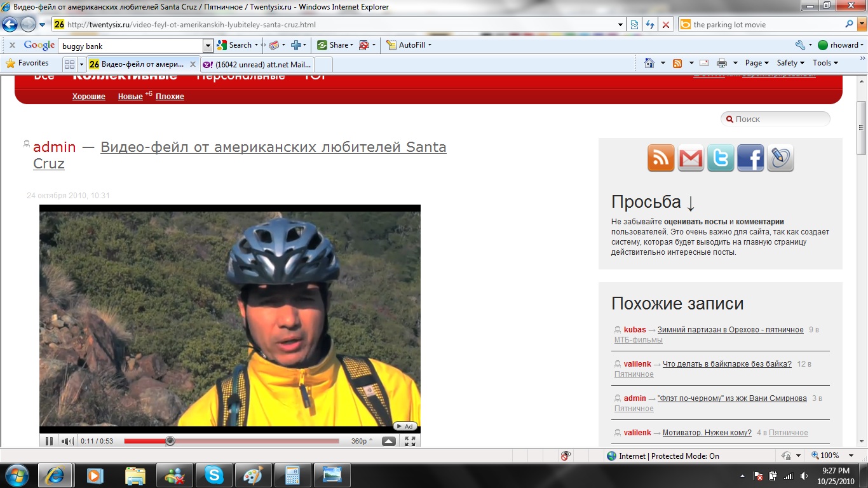This screenshot has width=868, height=488.
Task: Click the Gmail share icon
Action: [691, 158]
